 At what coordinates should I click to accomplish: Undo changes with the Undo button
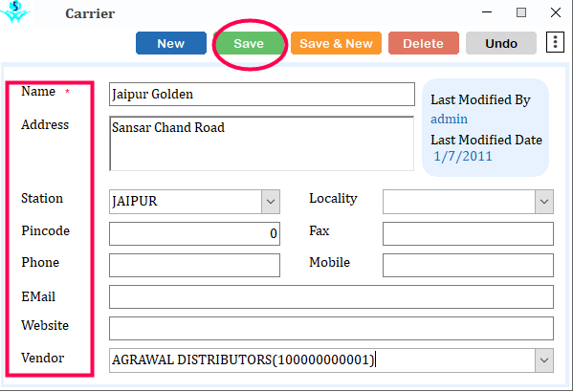[501, 43]
